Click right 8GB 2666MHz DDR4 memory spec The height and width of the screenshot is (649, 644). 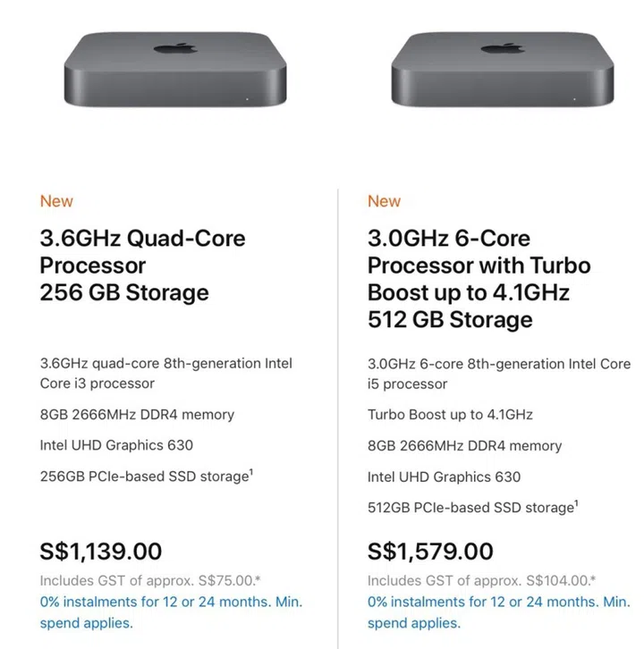pyautogui.click(x=464, y=446)
